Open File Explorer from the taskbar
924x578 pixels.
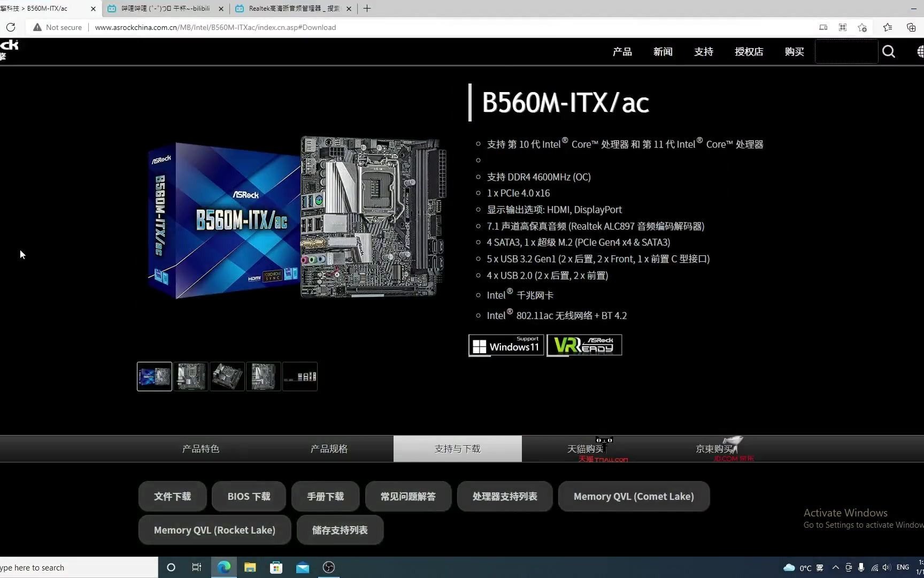tap(250, 567)
